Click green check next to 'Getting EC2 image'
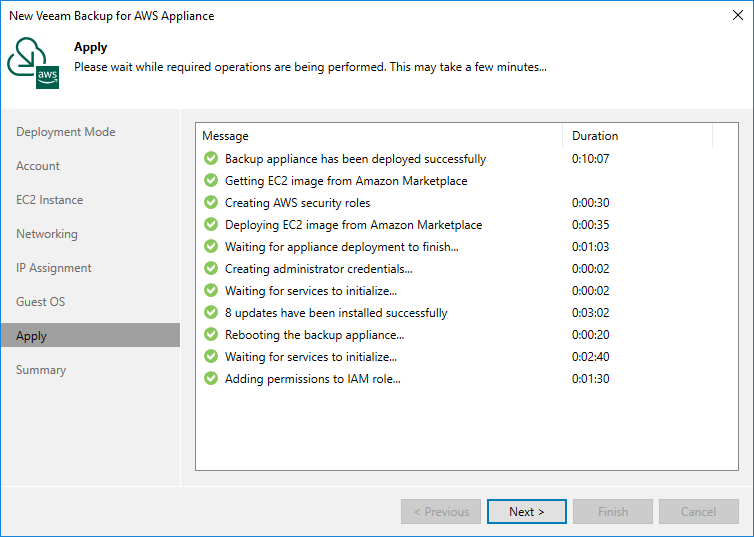 [x=211, y=181]
